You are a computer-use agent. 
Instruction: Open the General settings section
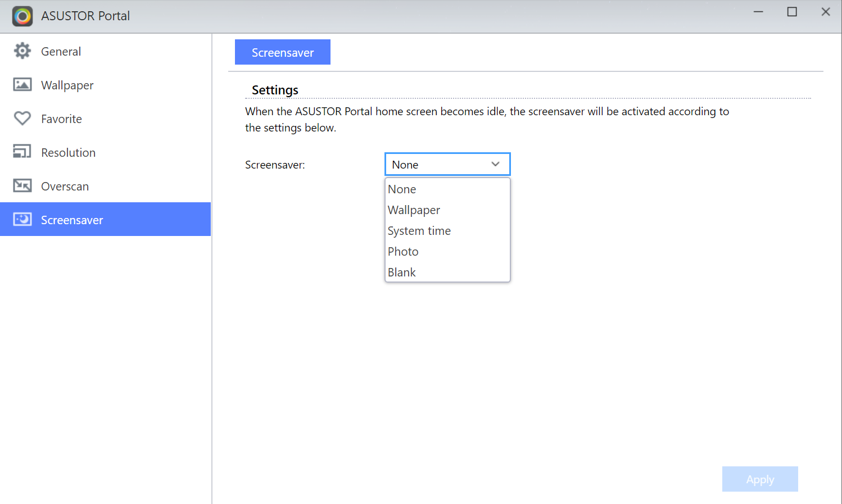[61, 51]
